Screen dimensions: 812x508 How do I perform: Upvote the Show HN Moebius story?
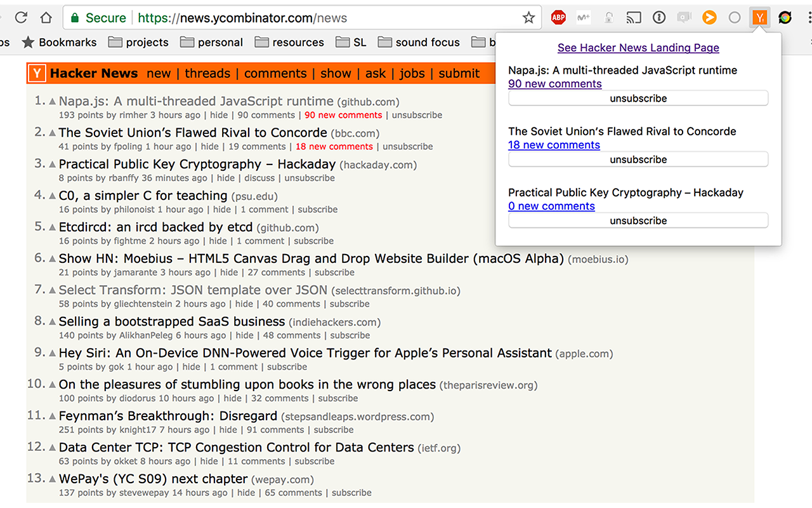[53, 259]
